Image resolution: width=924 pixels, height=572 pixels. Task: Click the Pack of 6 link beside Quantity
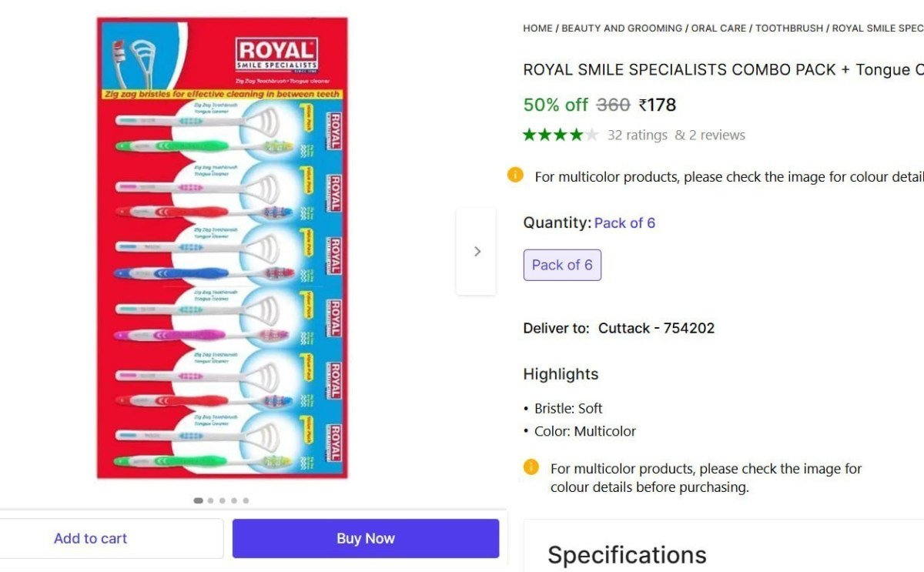pyautogui.click(x=624, y=223)
